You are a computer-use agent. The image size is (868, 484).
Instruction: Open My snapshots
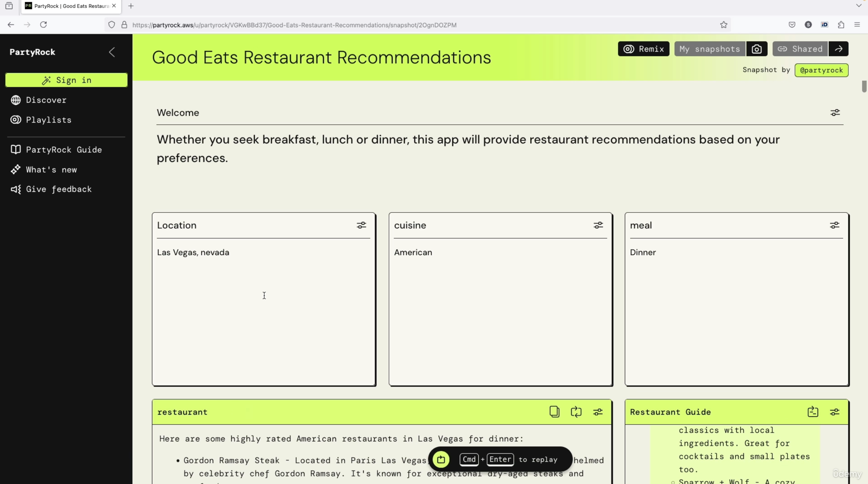(x=710, y=49)
